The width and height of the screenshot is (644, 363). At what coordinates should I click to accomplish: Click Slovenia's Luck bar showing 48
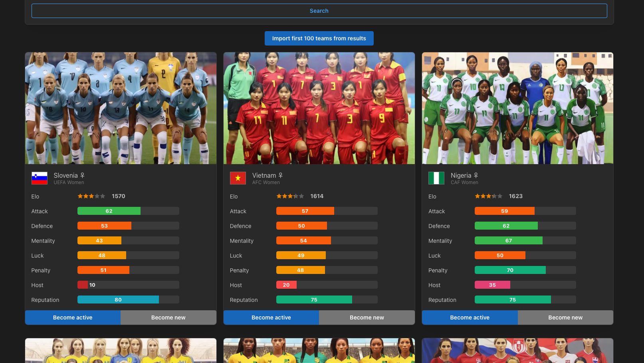[128, 255]
